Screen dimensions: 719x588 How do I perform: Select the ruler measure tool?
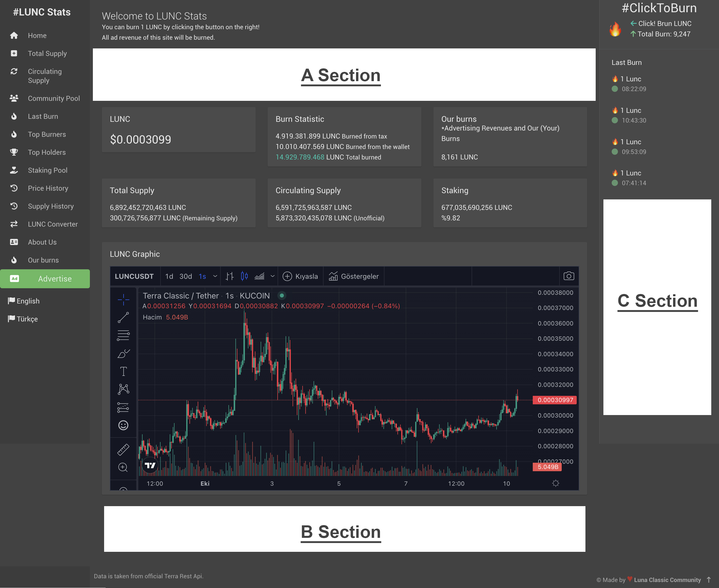(123, 449)
